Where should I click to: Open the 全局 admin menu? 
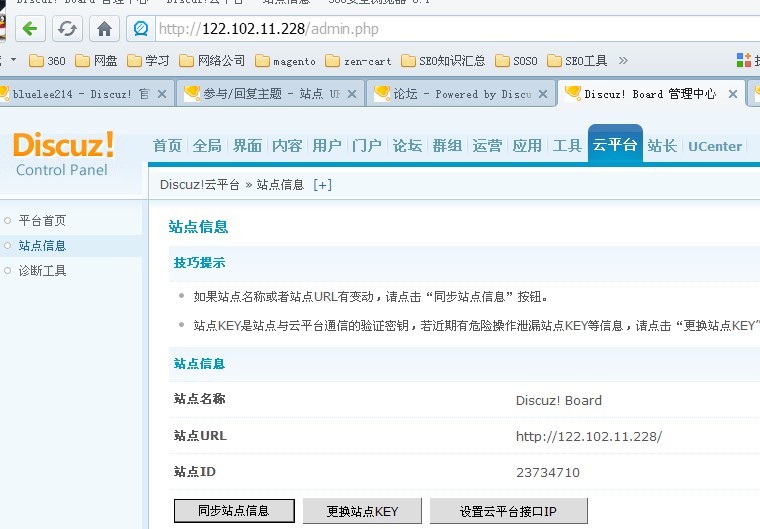(207, 145)
